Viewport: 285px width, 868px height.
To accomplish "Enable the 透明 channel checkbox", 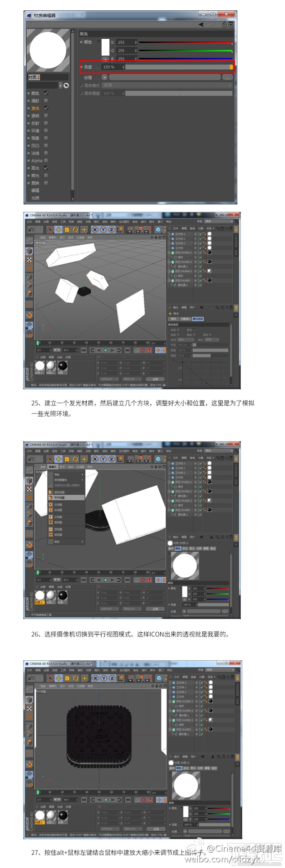I will (46, 116).
